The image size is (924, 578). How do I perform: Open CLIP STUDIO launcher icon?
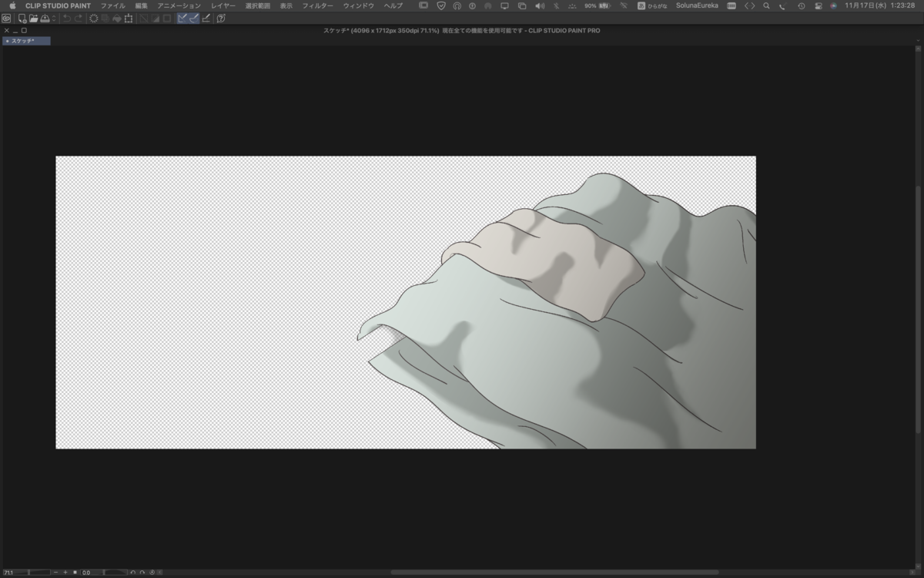6,18
